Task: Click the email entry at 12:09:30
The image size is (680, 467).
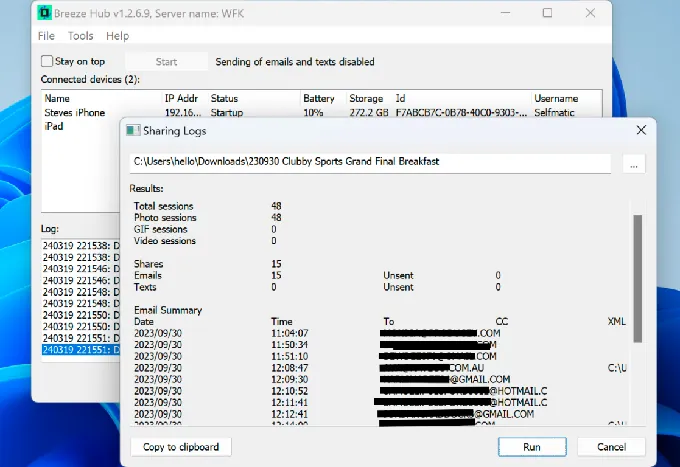Action: tap(322, 379)
